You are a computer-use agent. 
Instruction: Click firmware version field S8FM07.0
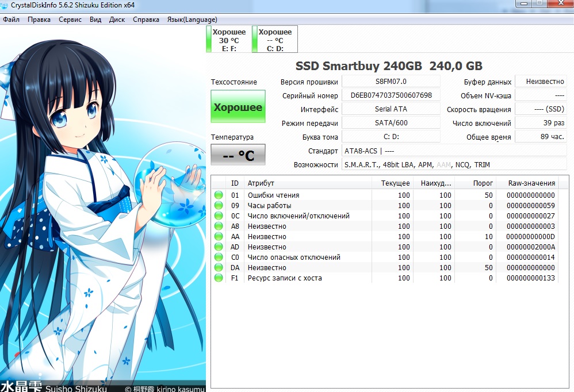391,82
